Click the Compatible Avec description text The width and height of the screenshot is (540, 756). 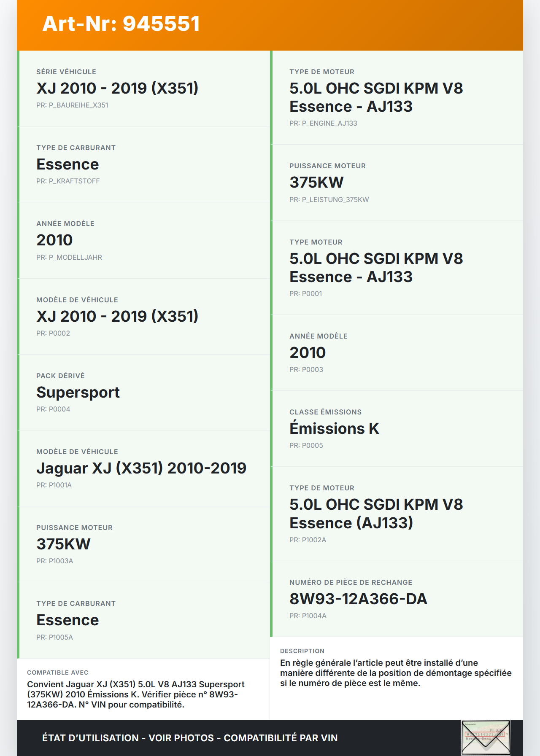click(x=135, y=694)
